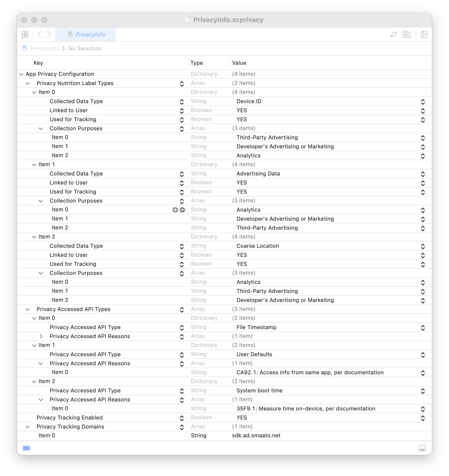The width and height of the screenshot is (449, 476).
Task: Click the hand icon in the jump bar
Action: [25, 48]
